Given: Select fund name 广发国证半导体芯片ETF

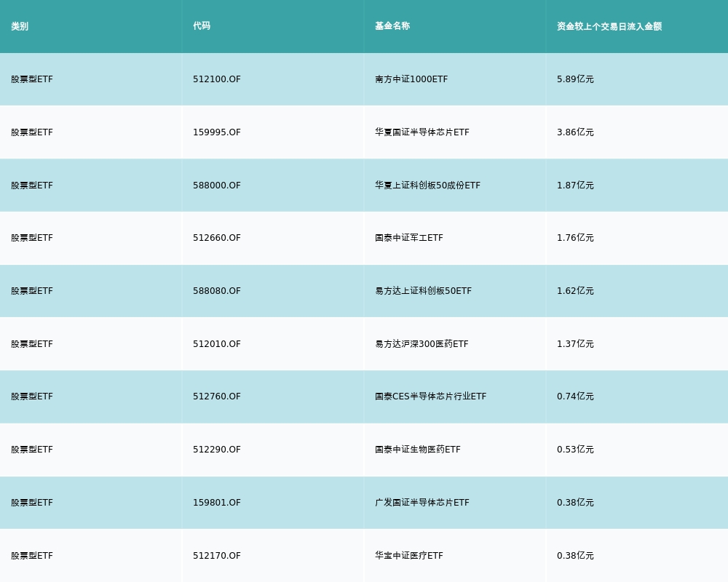Looking at the screenshot, I should click(422, 503).
